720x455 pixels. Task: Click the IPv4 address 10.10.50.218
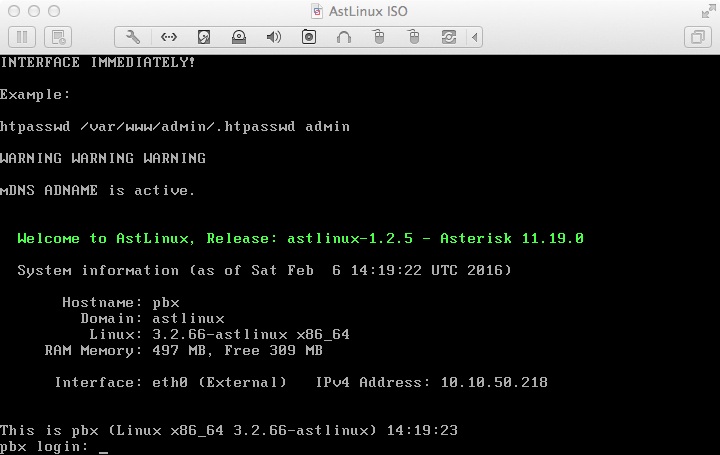(x=494, y=382)
